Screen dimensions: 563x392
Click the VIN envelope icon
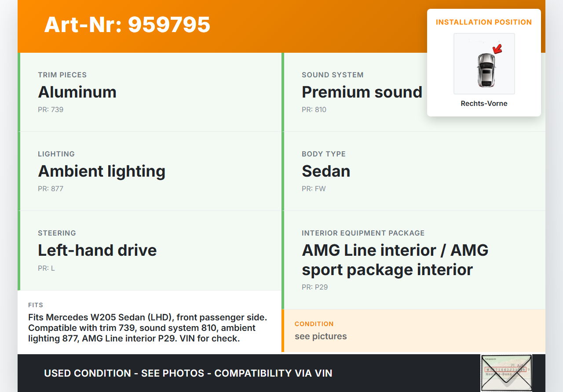pos(506,373)
